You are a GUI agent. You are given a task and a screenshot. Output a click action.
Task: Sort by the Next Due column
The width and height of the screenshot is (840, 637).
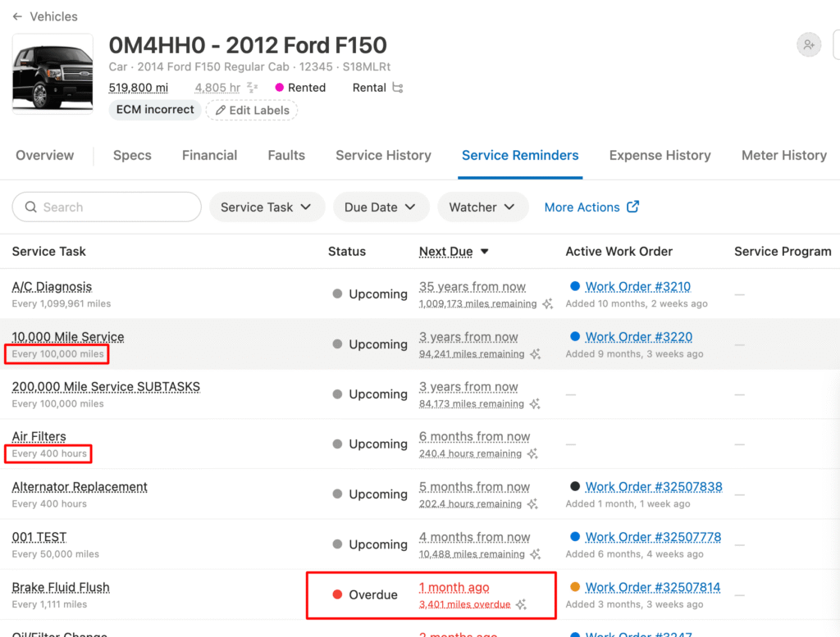pos(453,252)
